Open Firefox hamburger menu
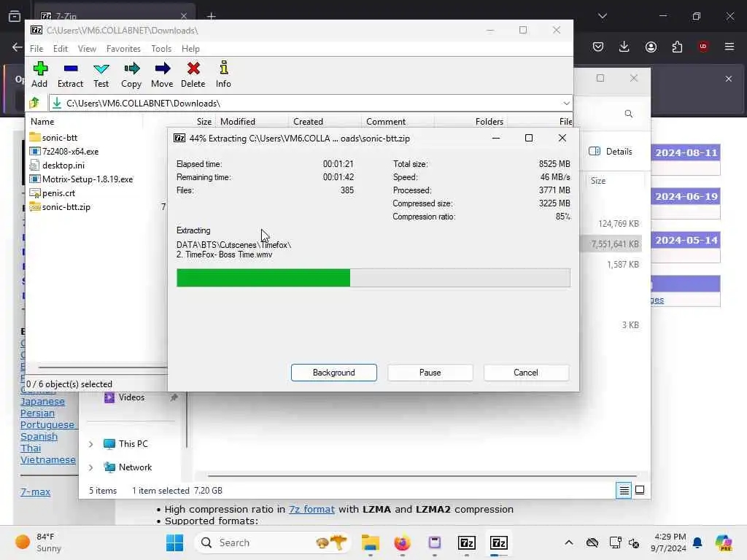The image size is (747, 560). coord(729,47)
